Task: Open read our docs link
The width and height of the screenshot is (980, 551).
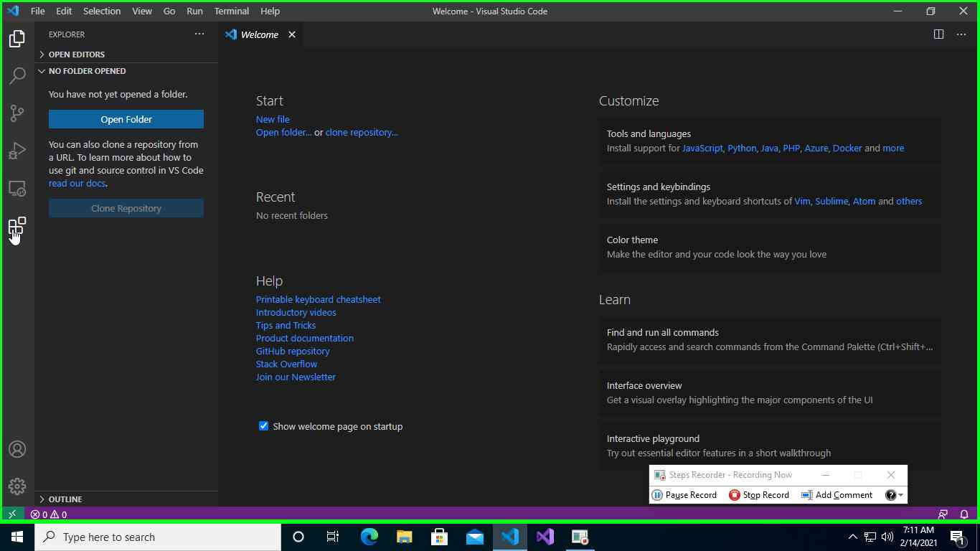Action: tap(77, 183)
